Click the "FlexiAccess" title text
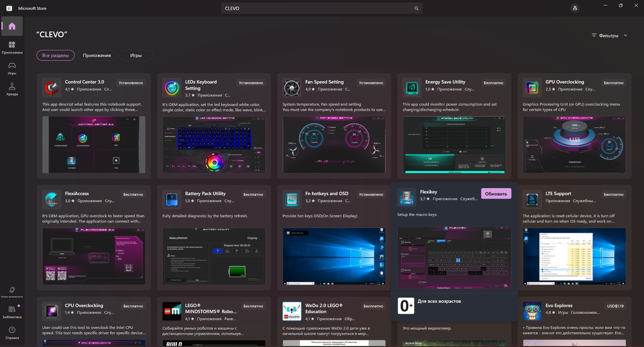Screen dimensions: 644x347 tap(77, 194)
